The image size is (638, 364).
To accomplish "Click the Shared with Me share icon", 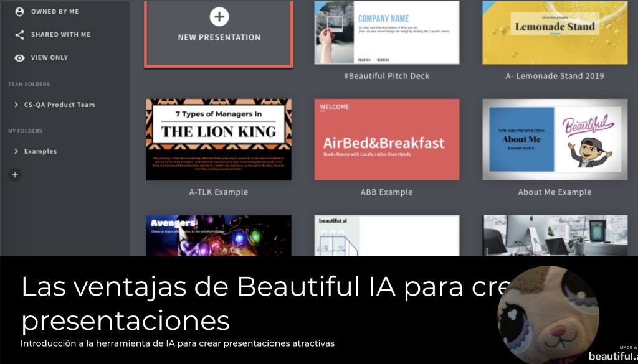I will tap(19, 35).
